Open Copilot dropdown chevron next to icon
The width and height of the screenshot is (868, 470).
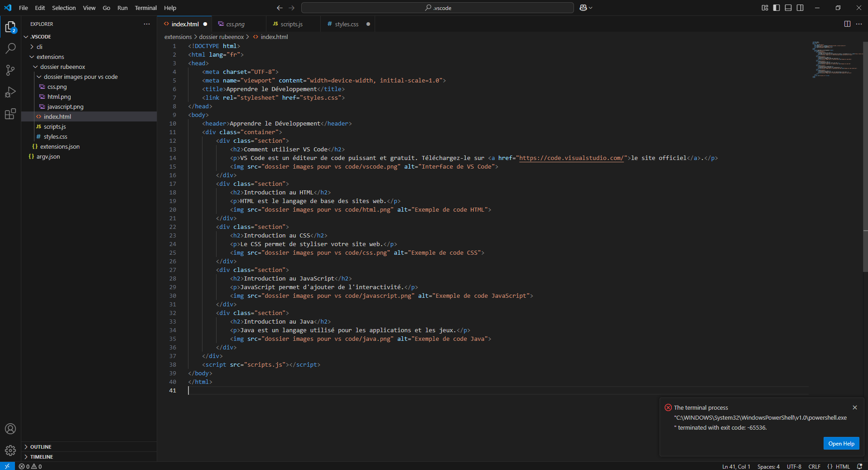point(590,8)
